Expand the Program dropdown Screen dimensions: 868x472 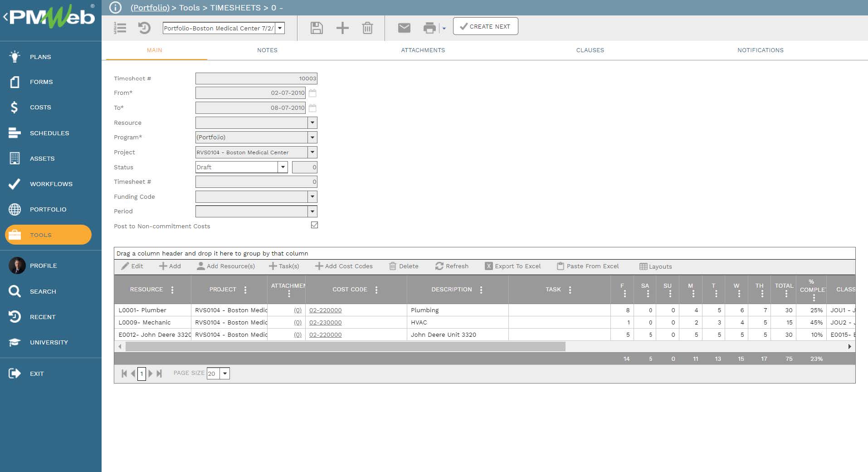tap(312, 137)
